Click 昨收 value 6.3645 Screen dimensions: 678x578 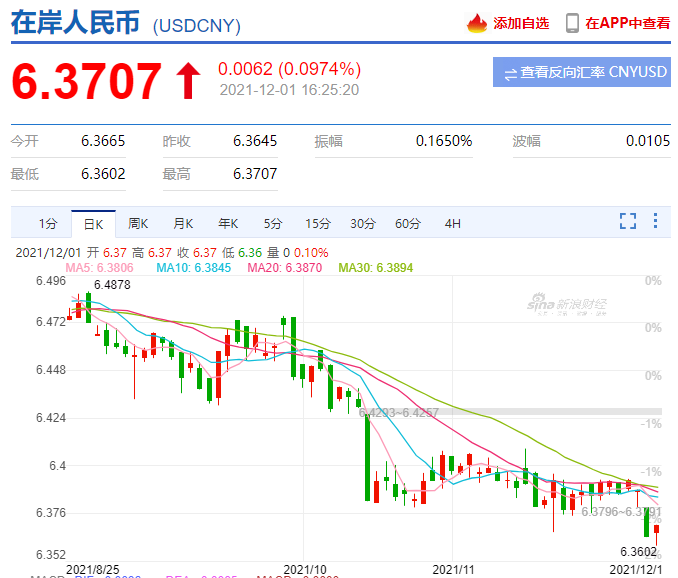point(255,141)
